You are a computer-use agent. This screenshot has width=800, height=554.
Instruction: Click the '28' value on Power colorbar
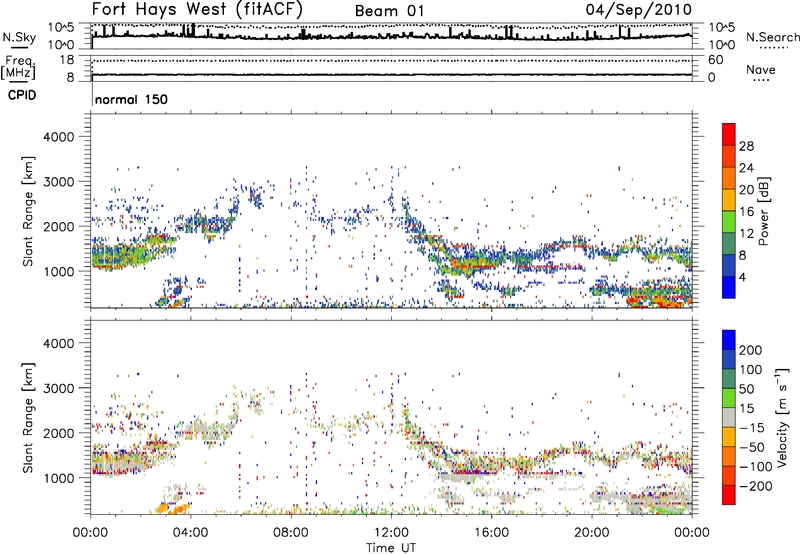[x=746, y=146]
